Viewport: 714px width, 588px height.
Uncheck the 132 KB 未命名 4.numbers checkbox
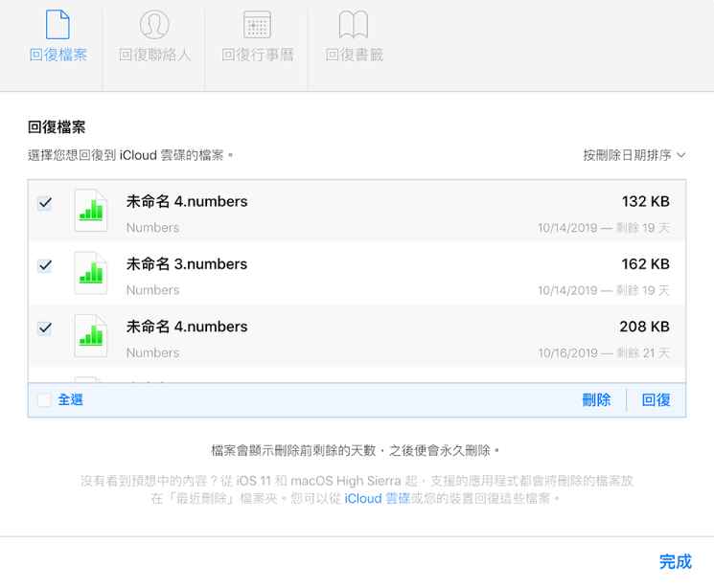pyautogui.click(x=45, y=203)
